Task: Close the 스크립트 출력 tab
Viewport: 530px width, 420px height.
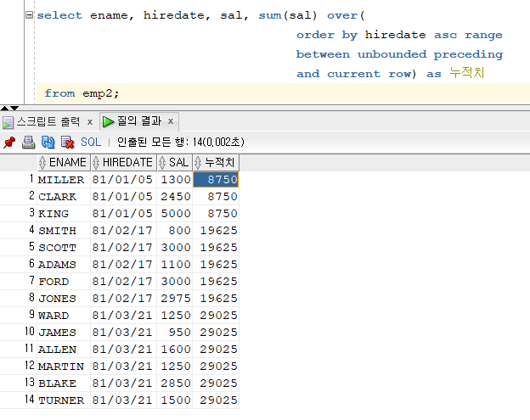Action: coord(90,122)
